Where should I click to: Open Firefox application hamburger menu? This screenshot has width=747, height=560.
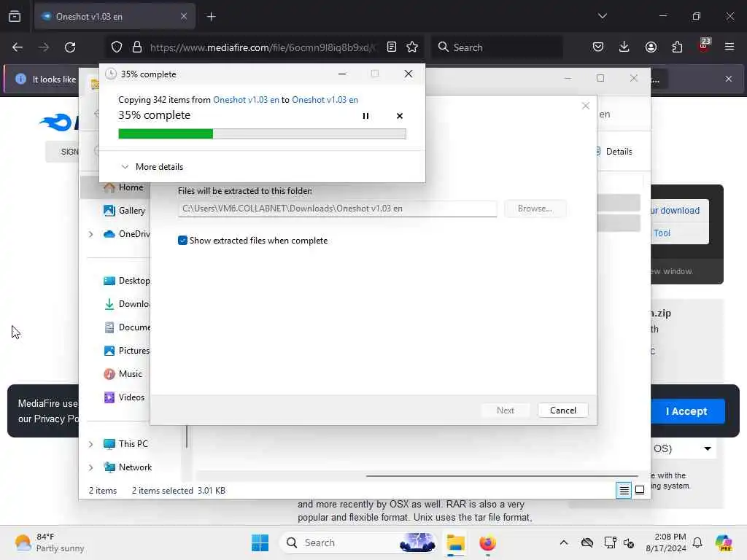coord(729,47)
